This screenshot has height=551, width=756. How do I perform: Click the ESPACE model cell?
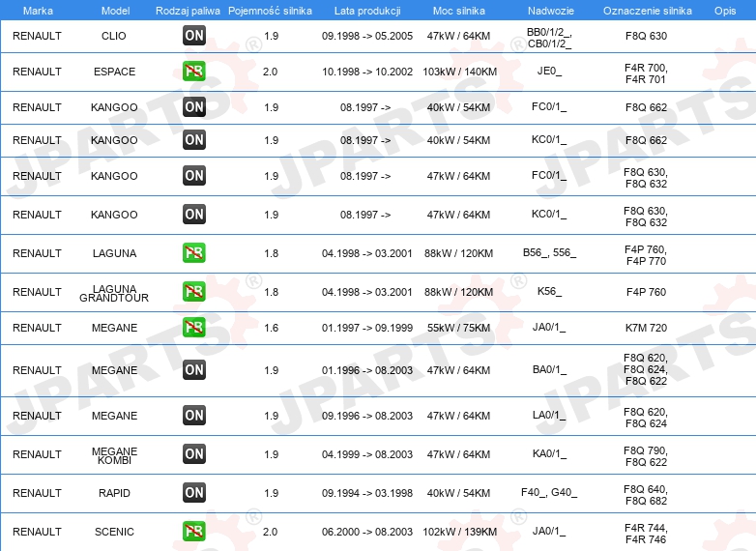point(114,72)
